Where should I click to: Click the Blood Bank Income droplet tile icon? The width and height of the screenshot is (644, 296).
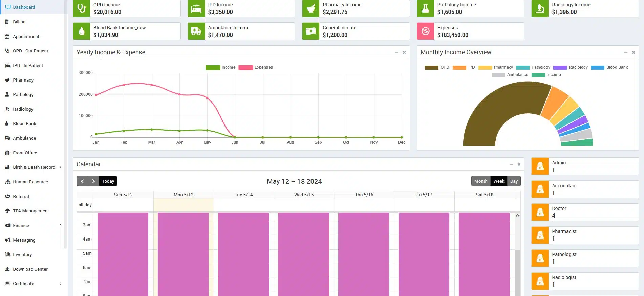coord(82,31)
